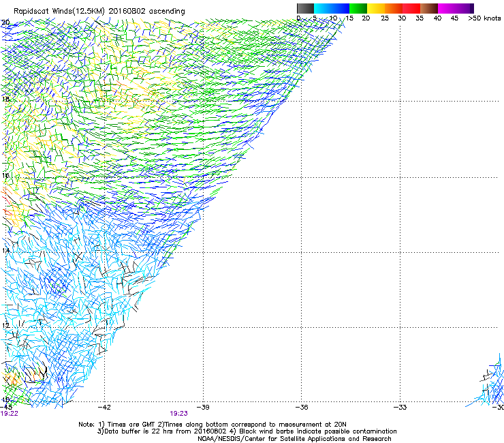The width and height of the screenshot is (504, 443).
Task: Click the '45' legend scale label
Action: [454, 18]
